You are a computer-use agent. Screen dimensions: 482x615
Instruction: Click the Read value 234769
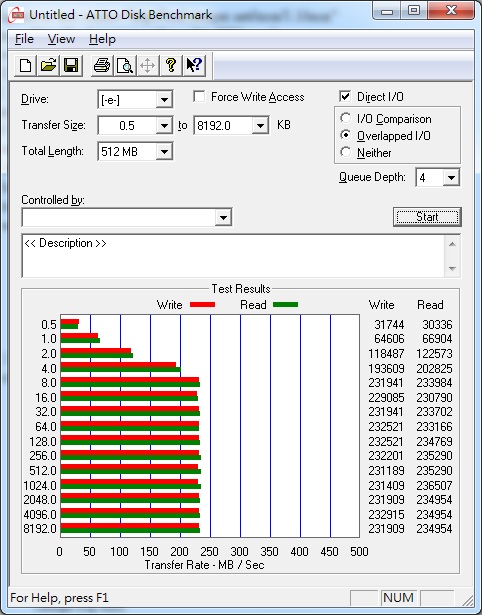point(435,442)
